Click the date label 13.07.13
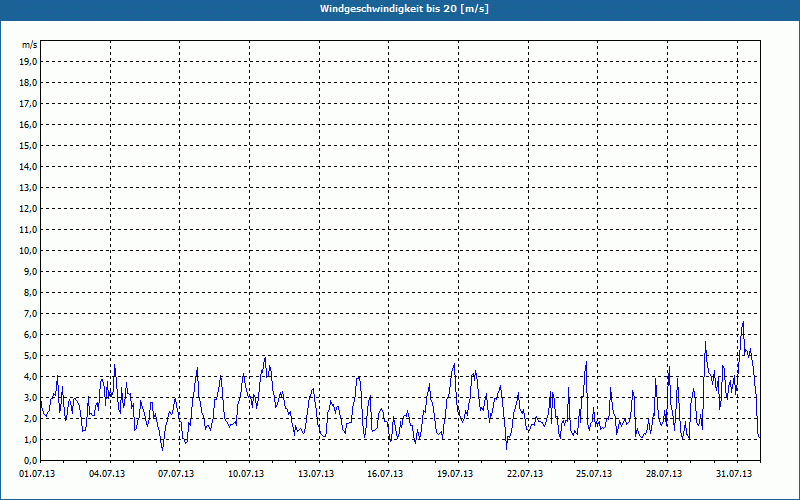The height and width of the screenshot is (500, 800). tap(316, 474)
